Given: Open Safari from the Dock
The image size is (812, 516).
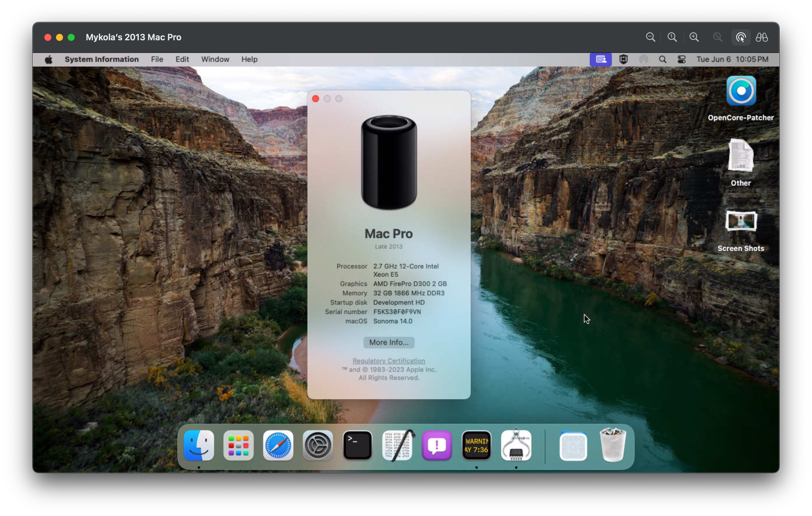Looking at the screenshot, I should click(x=278, y=445).
